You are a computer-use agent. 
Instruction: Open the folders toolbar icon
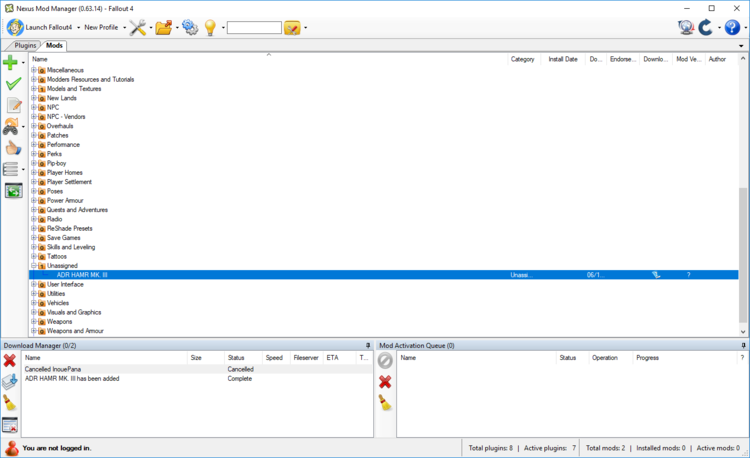164,27
